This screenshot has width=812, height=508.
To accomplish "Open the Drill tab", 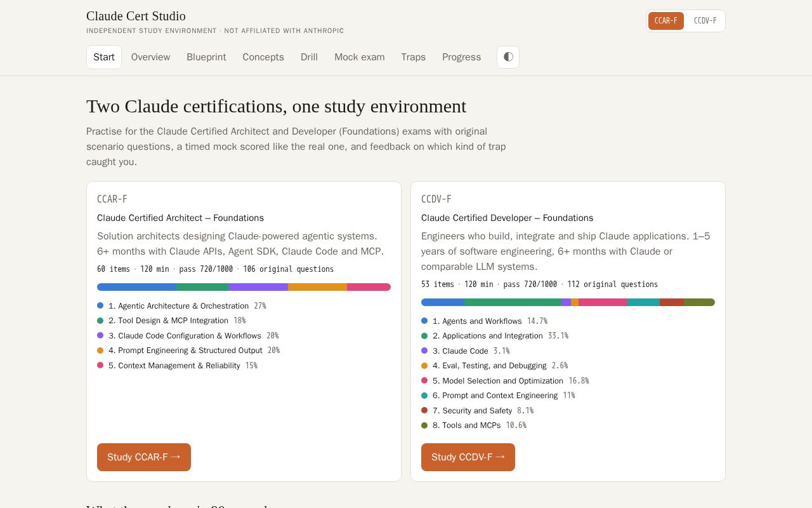I will (309, 57).
